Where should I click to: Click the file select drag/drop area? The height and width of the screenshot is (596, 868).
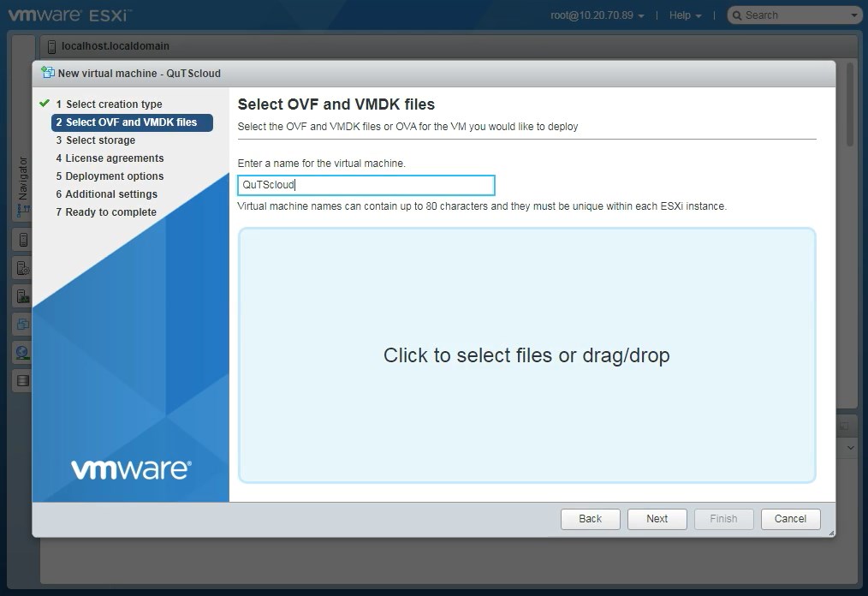click(x=526, y=355)
